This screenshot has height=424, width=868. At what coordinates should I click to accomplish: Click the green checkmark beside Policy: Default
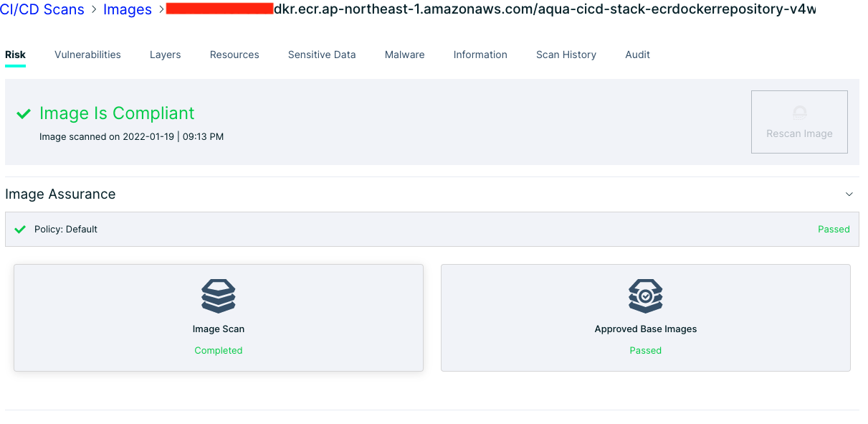[20, 230]
